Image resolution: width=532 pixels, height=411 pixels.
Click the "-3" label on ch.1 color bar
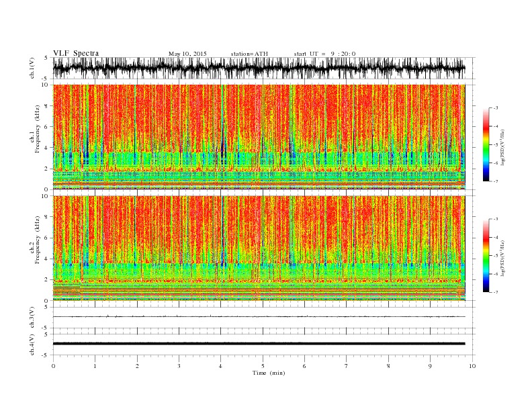coord(496,108)
